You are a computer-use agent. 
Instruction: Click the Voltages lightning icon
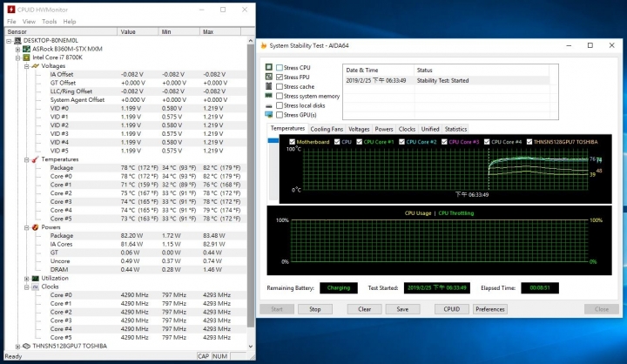tap(35, 65)
